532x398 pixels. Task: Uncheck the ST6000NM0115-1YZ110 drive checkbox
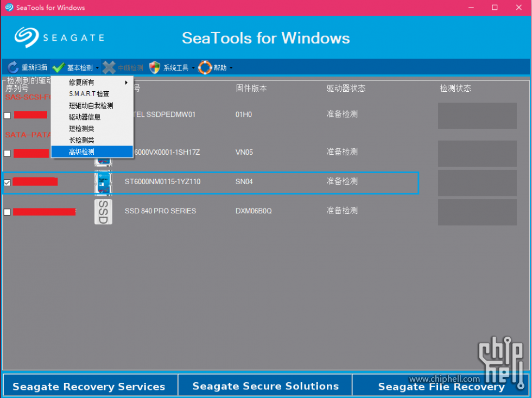click(x=7, y=182)
